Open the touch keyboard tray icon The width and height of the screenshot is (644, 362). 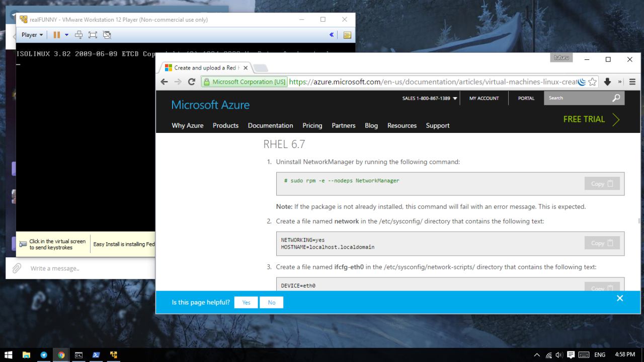[584, 355]
